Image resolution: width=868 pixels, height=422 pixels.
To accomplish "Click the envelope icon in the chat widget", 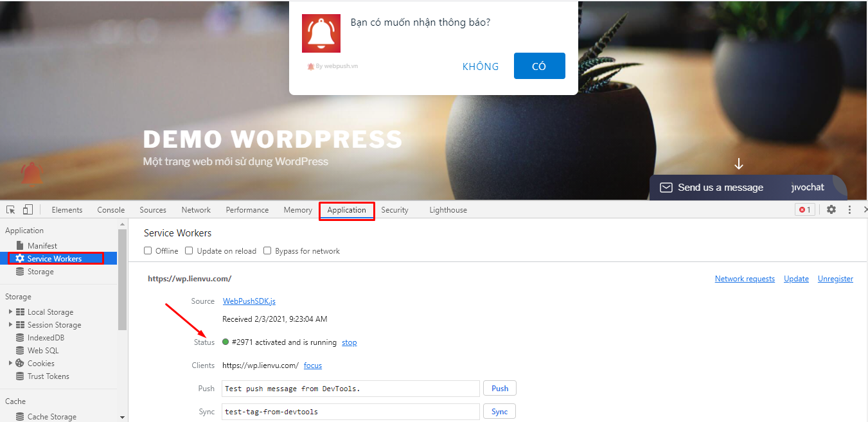I will [666, 188].
